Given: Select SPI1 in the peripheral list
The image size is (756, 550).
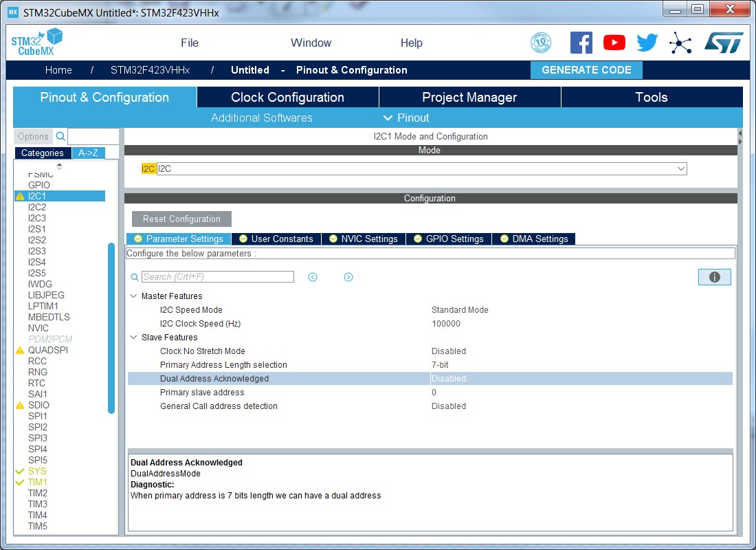Looking at the screenshot, I should click(38, 417).
